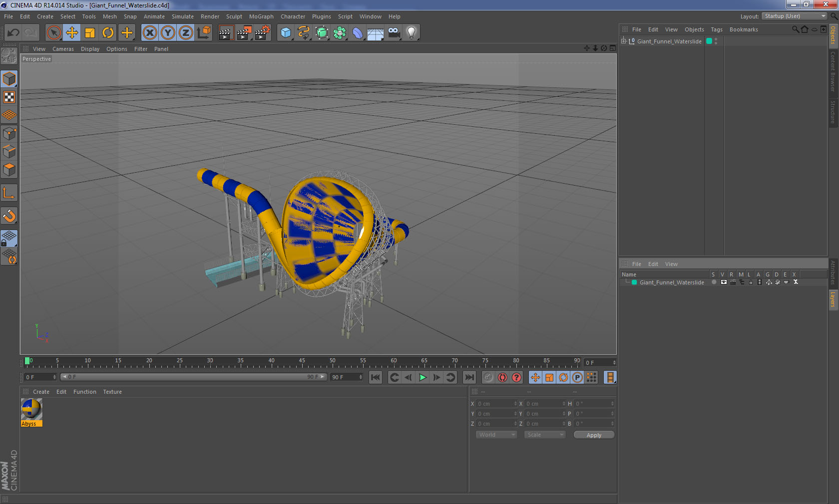Select the Abyss material thumbnail
Image resolution: width=839 pixels, height=504 pixels.
[31, 409]
